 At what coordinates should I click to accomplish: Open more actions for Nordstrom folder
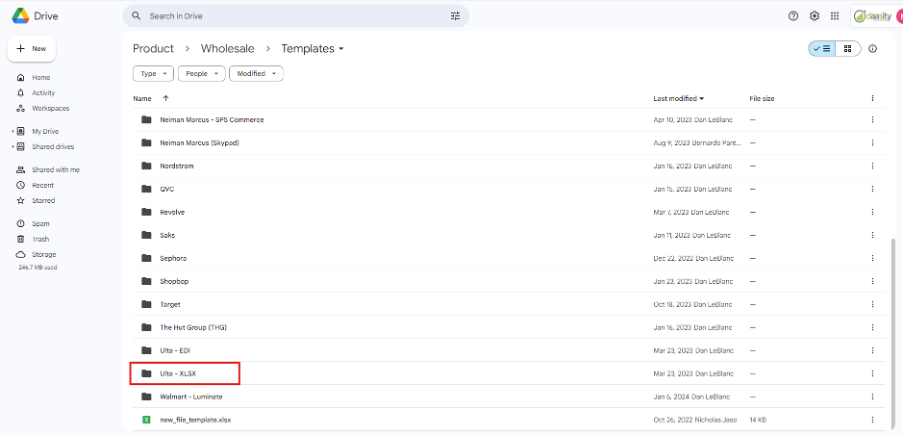pyautogui.click(x=872, y=166)
